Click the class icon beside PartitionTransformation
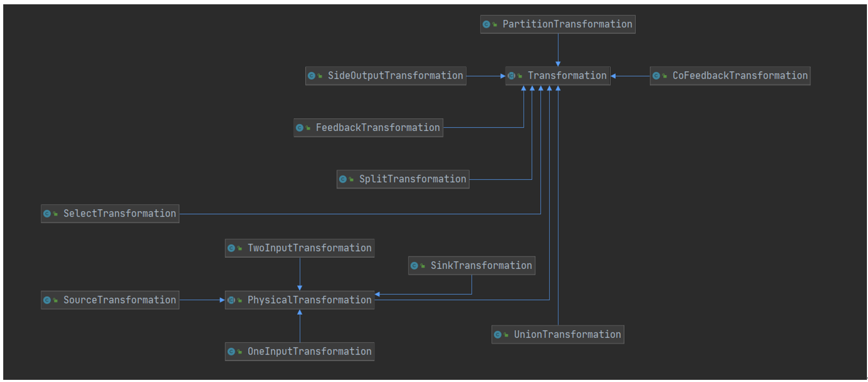The image size is (868, 382). [487, 24]
